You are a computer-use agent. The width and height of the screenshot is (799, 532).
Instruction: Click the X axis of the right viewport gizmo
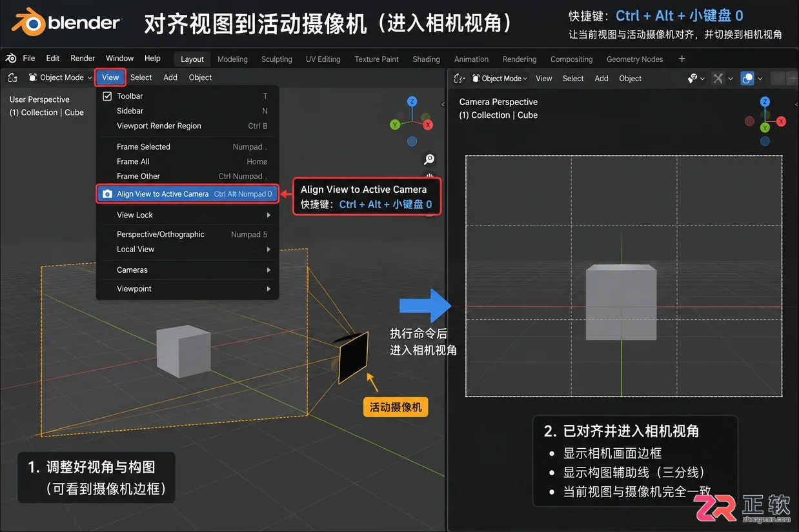(781, 121)
